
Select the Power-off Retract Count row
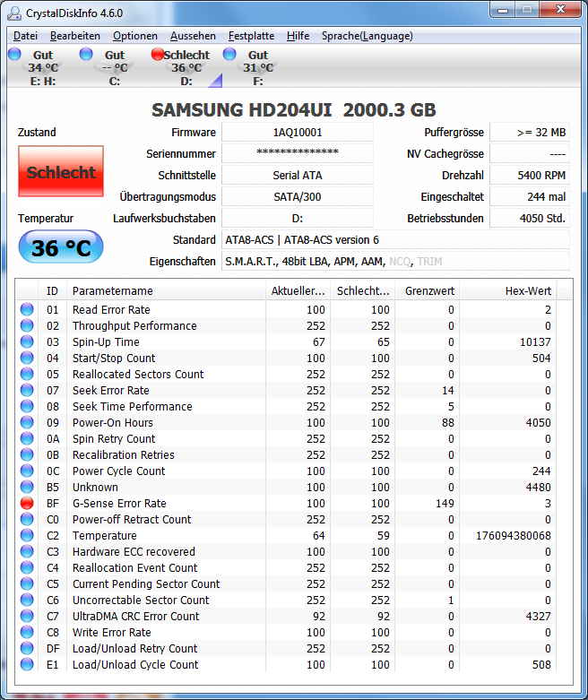tap(286, 519)
